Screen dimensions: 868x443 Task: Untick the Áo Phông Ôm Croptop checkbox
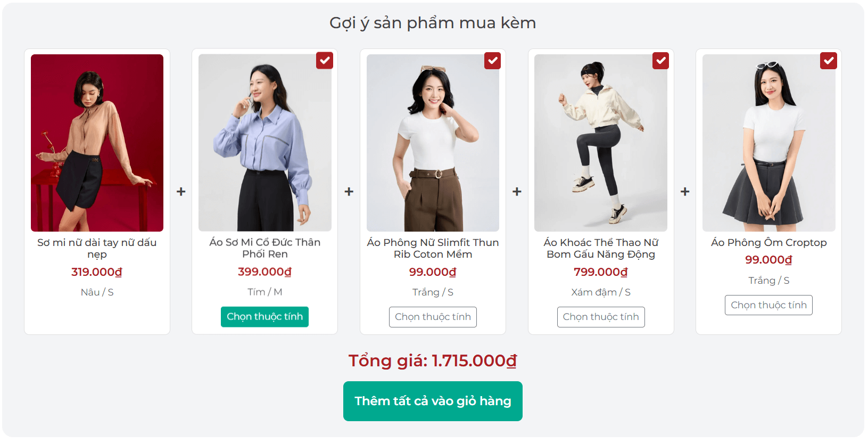[828, 61]
